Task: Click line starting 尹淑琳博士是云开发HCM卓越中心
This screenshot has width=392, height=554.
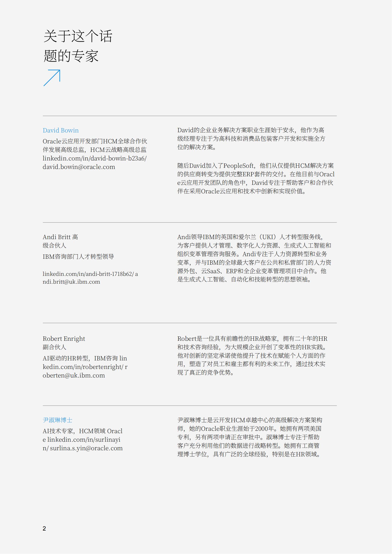Action: pos(250,420)
